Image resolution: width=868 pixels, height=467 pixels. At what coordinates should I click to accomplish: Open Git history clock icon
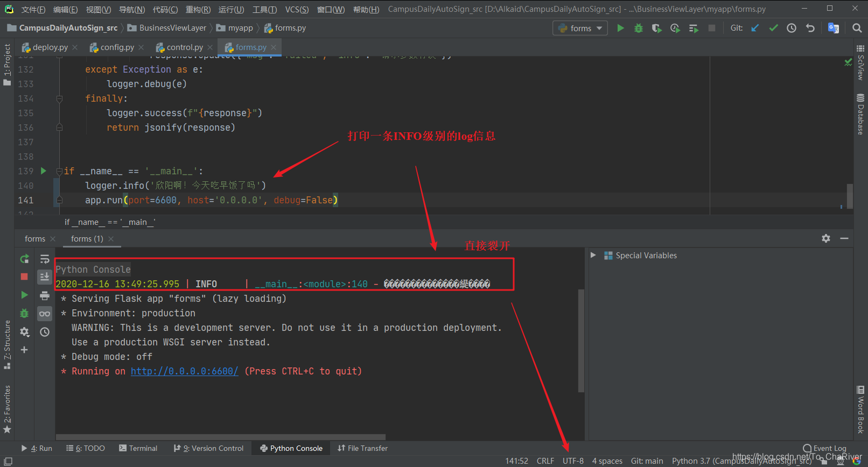[x=792, y=28]
